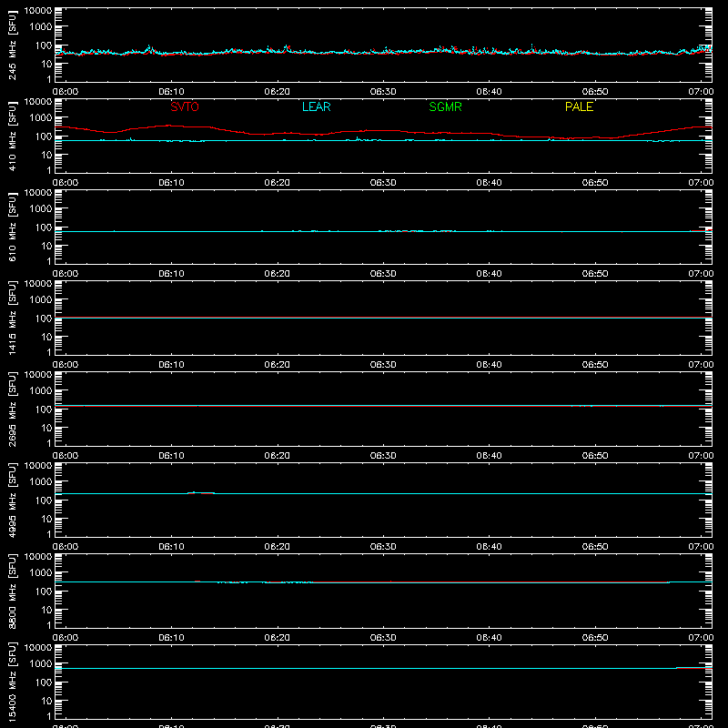
Task: Select the '410 MHz [SFU]' axis title
Action: 13,136
